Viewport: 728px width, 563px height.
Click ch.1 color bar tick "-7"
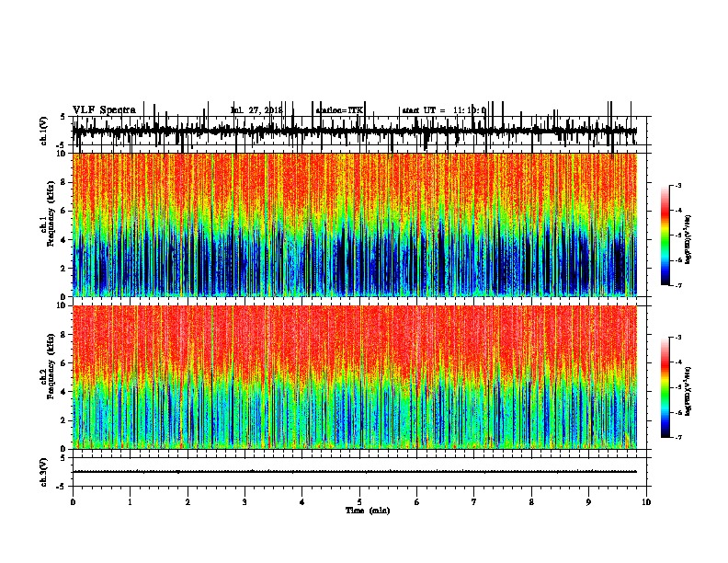pos(678,285)
